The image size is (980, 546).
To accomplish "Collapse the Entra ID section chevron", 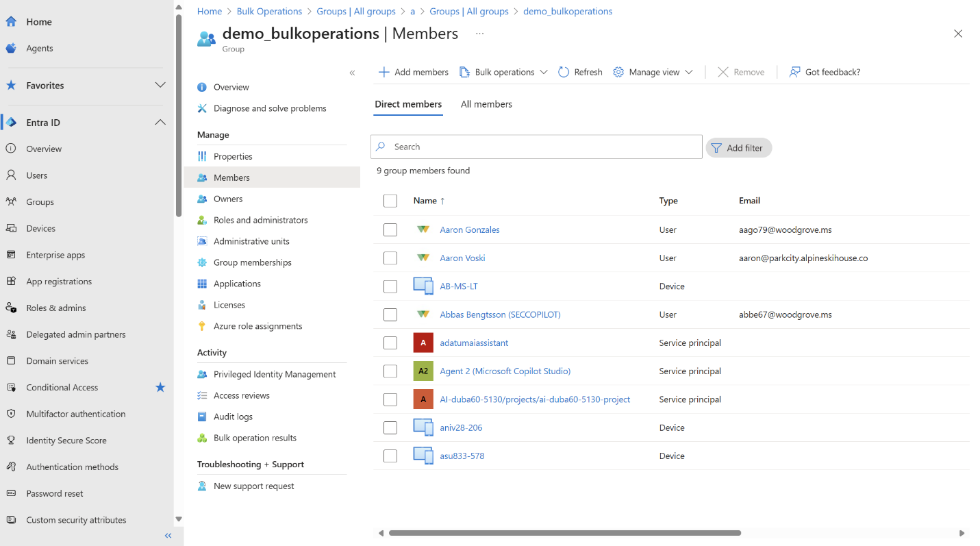I will 160,122.
